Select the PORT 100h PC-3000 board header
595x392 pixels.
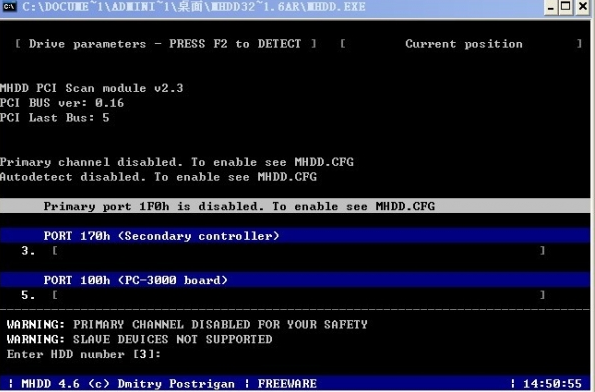click(295, 280)
